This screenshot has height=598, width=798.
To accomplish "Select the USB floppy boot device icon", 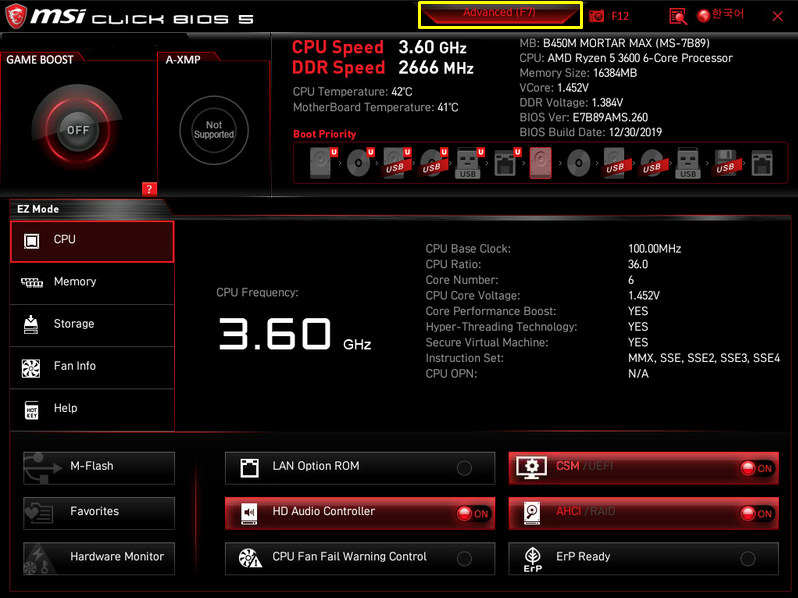I will 726,163.
